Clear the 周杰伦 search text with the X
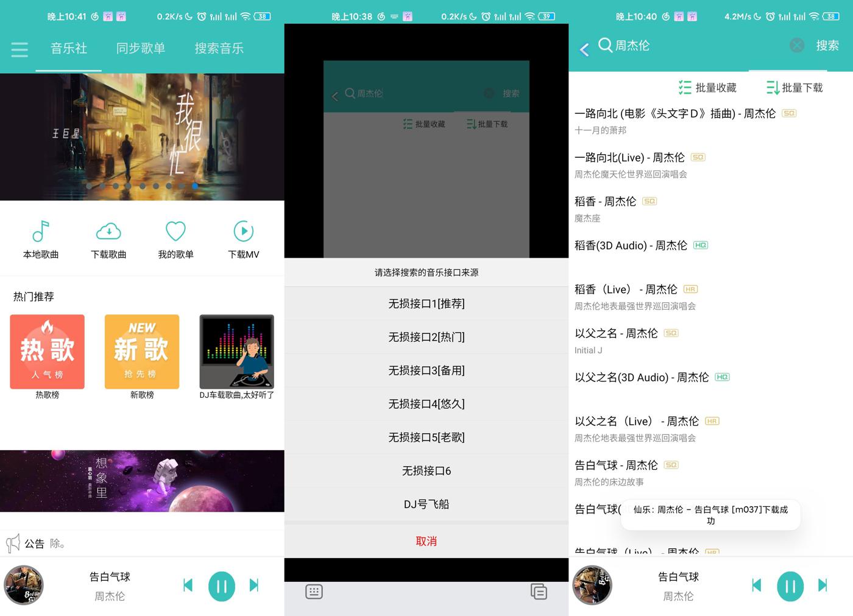This screenshot has height=616, width=853. (x=796, y=45)
